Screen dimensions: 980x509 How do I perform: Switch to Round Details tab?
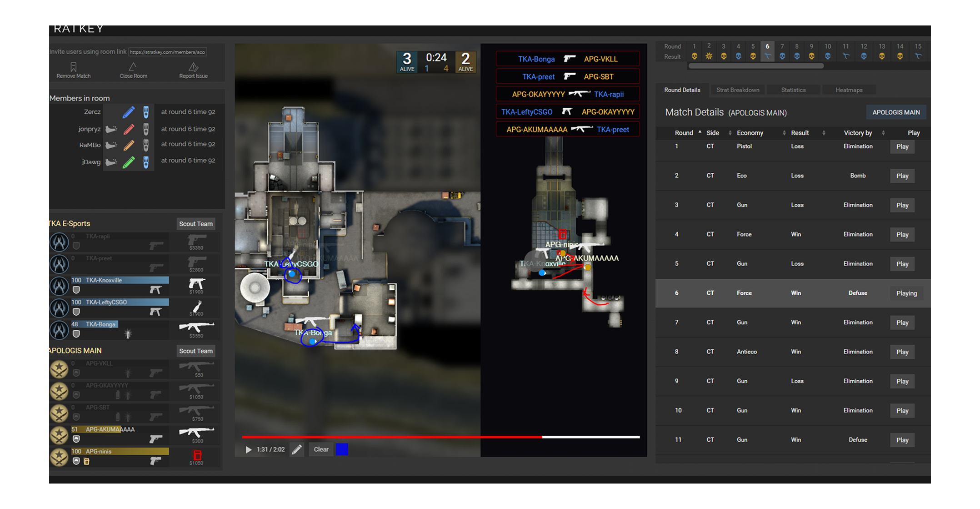tap(682, 90)
